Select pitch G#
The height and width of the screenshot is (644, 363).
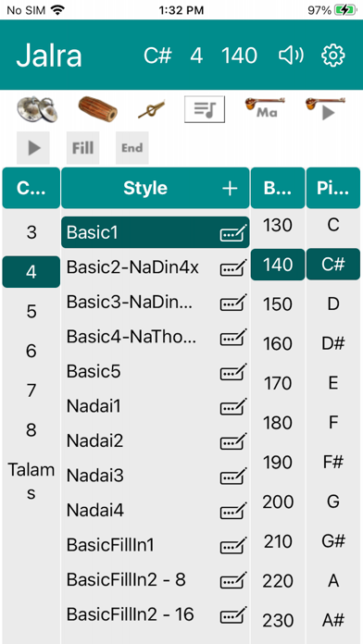click(333, 541)
